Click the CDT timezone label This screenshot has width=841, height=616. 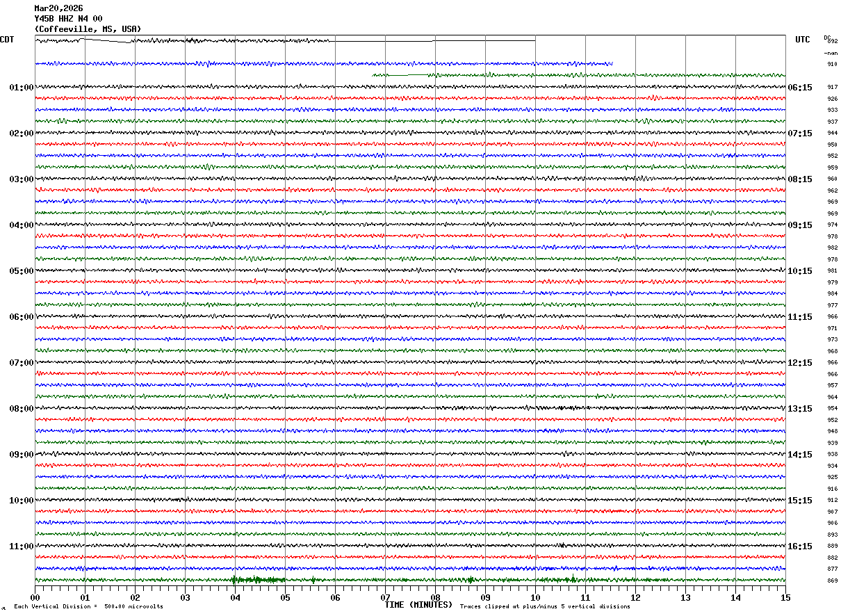(x=7, y=40)
